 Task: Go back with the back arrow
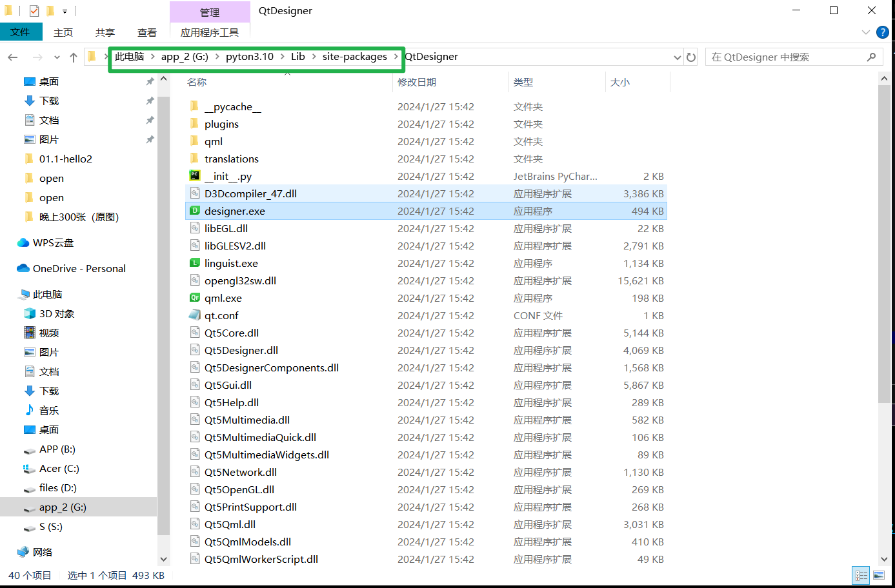[13, 57]
